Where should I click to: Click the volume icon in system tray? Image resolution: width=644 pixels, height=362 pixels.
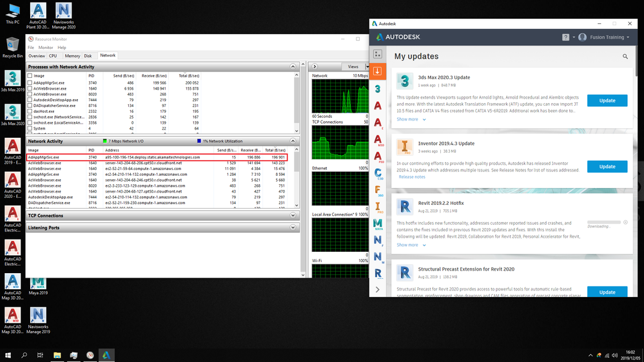click(x=615, y=356)
